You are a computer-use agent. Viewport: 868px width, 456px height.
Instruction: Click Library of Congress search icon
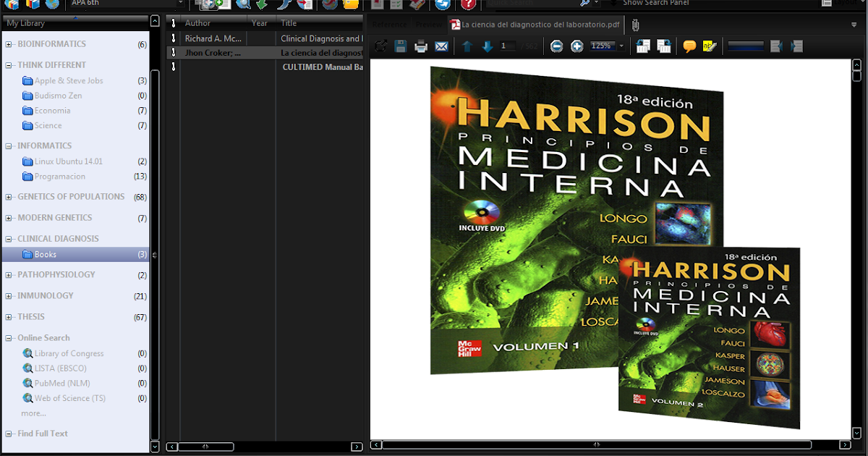27,353
